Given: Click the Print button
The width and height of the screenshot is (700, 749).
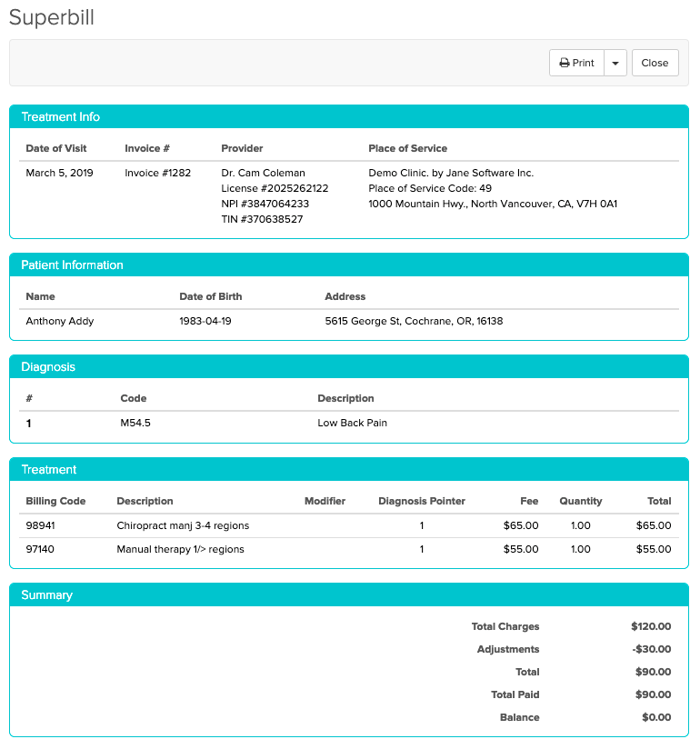Looking at the screenshot, I should tap(576, 63).
